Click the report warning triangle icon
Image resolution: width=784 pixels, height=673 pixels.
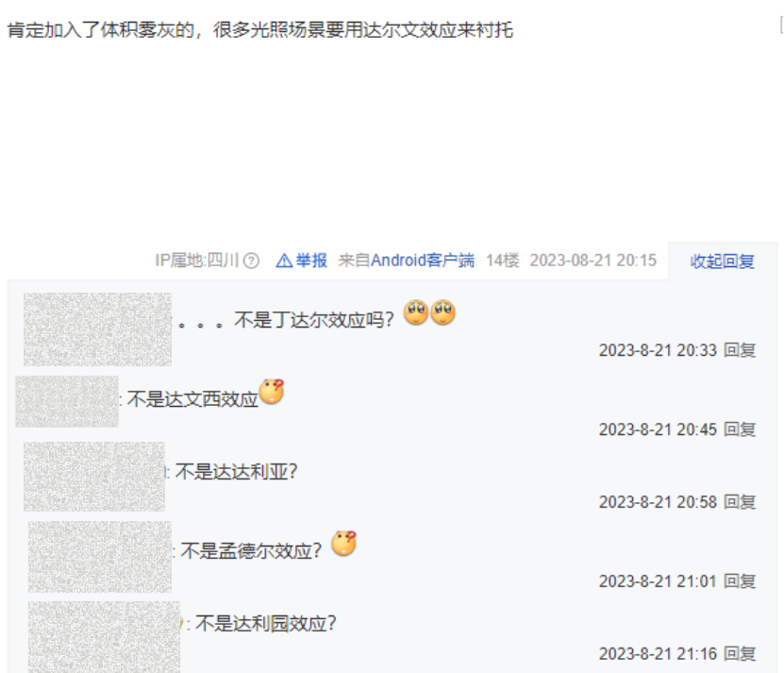click(284, 261)
